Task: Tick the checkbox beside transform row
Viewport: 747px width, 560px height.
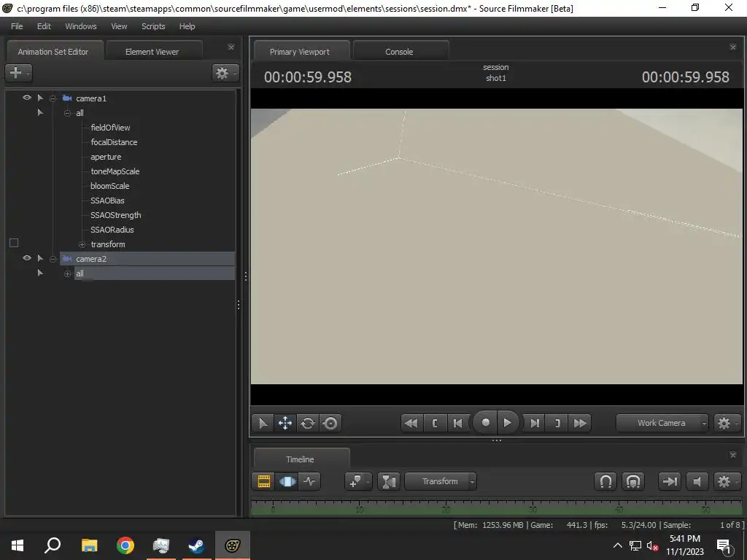Action: 14,243
